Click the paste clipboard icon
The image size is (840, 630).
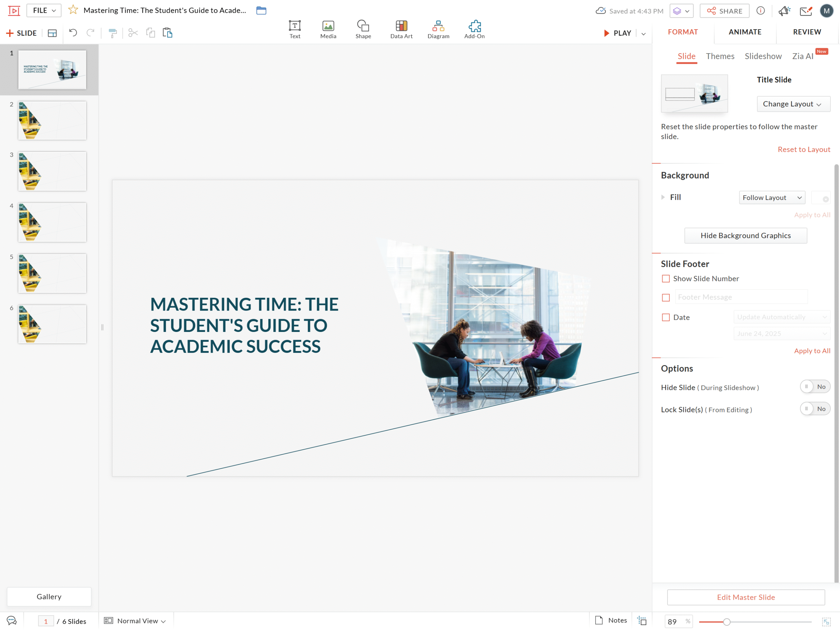click(167, 33)
